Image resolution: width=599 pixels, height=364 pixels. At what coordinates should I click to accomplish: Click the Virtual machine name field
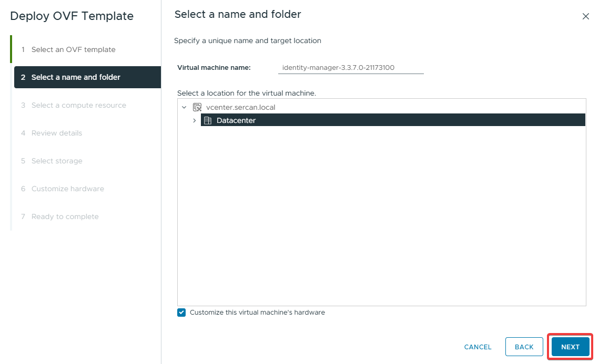coord(350,67)
